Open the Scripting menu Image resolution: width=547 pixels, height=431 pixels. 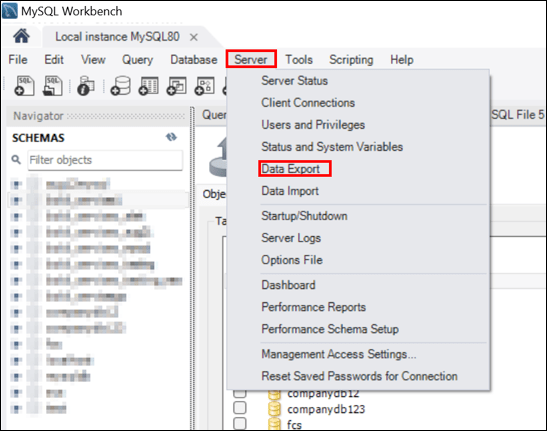pyautogui.click(x=351, y=59)
